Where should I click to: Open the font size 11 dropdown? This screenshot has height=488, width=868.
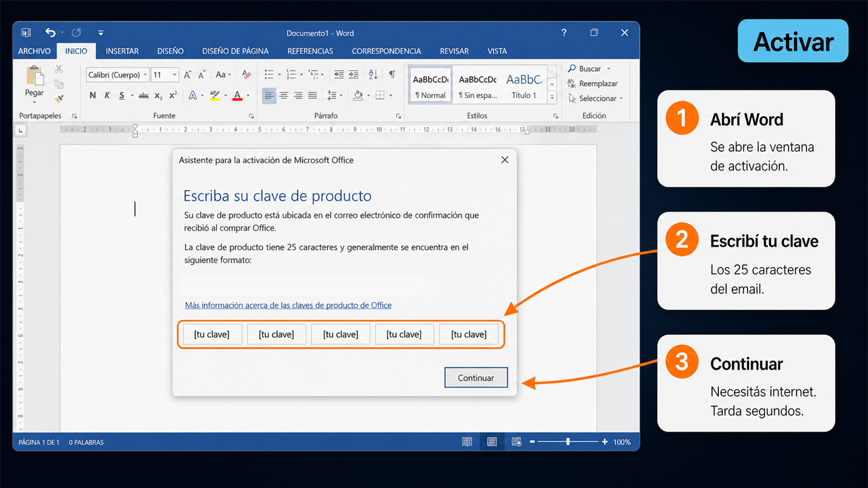[175, 75]
